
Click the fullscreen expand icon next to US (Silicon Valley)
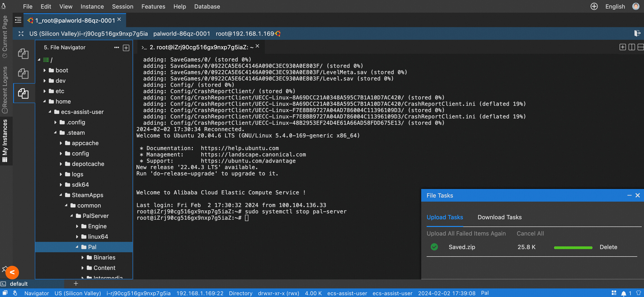click(x=21, y=34)
